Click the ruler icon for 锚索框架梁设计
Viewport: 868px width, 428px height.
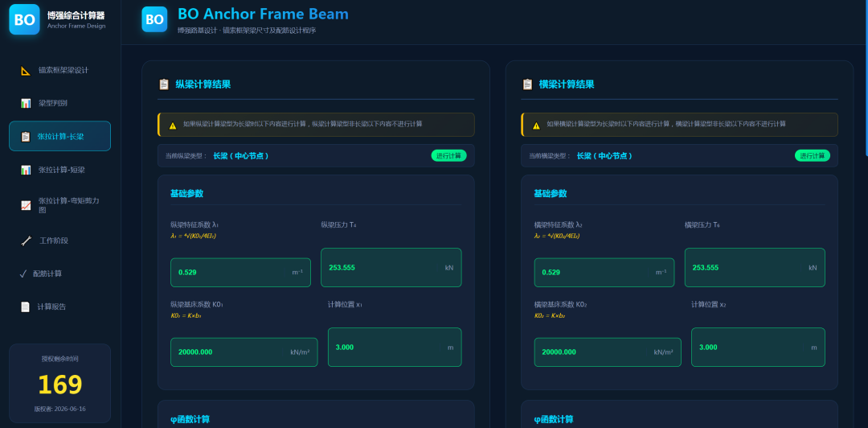(26, 71)
